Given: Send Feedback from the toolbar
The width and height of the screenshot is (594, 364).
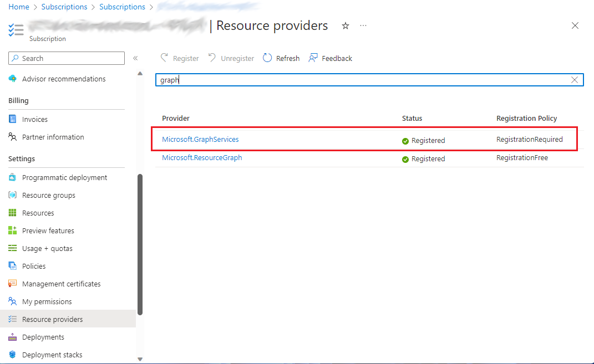Looking at the screenshot, I should coord(330,58).
